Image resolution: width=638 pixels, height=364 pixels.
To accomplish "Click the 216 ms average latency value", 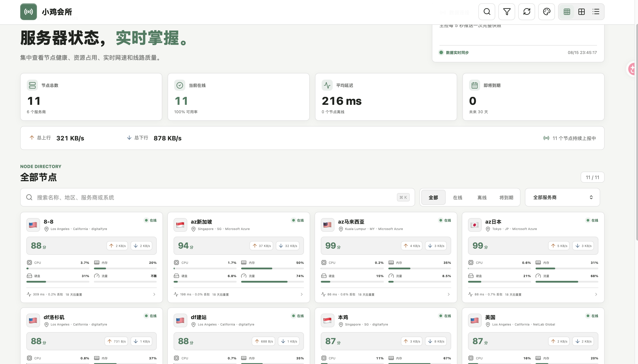I will (x=342, y=101).
